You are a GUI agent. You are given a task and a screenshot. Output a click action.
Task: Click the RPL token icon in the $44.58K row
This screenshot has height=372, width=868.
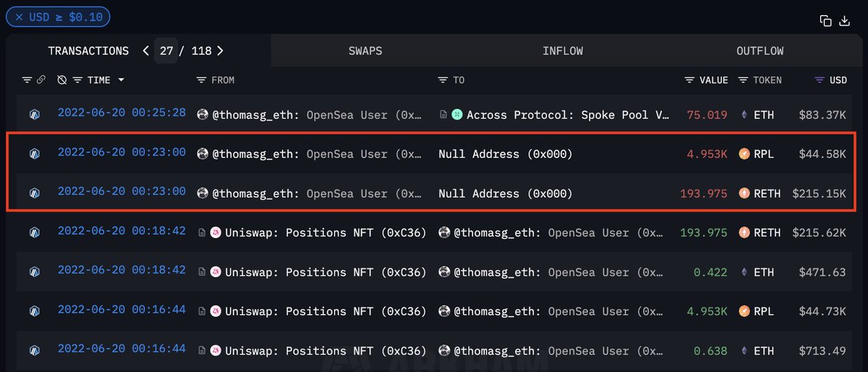click(x=744, y=153)
